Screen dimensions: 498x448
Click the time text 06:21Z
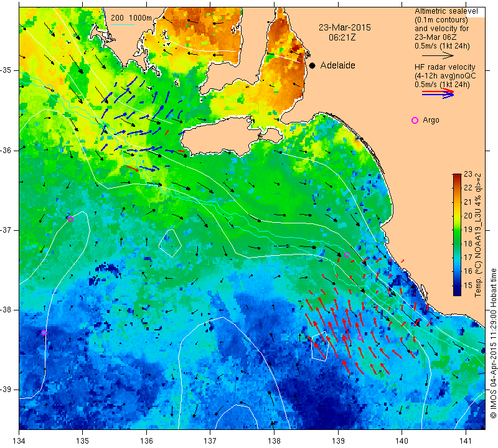coord(342,37)
